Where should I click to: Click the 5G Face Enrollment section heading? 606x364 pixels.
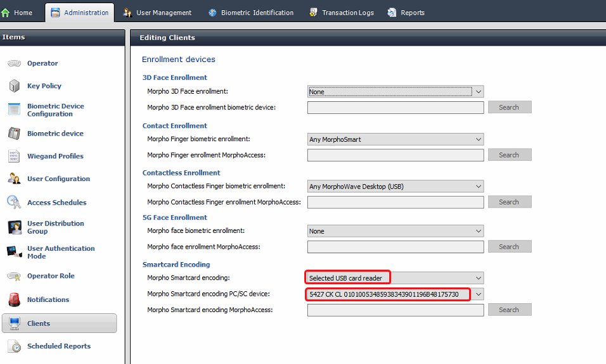pos(175,218)
